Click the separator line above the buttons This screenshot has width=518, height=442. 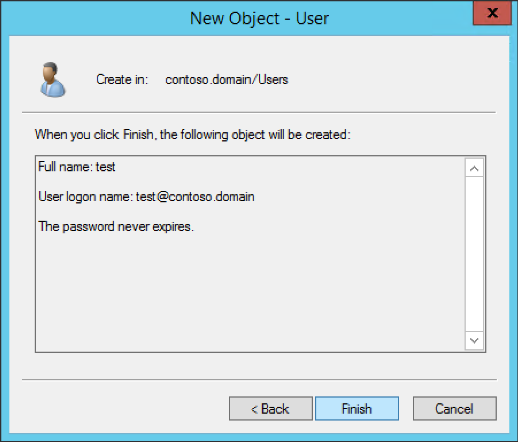click(x=259, y=379)
